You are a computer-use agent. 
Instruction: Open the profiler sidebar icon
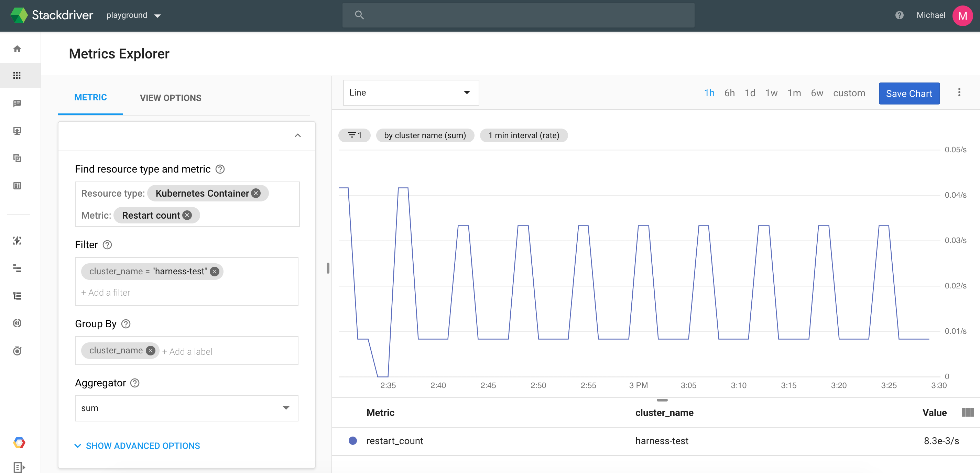click(17, 351)
